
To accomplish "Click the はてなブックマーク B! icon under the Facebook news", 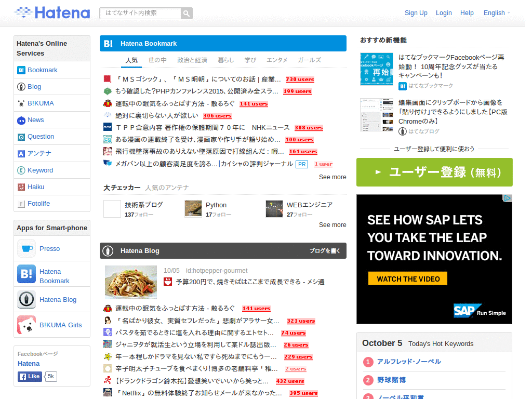I will click(x=403, y=86).
